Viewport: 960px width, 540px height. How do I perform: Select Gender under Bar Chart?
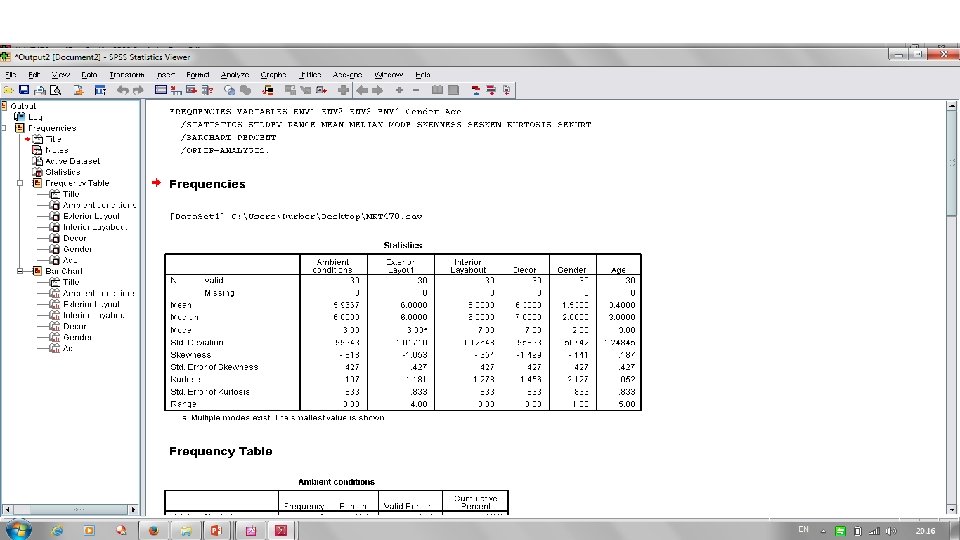(x=78, y=337)
